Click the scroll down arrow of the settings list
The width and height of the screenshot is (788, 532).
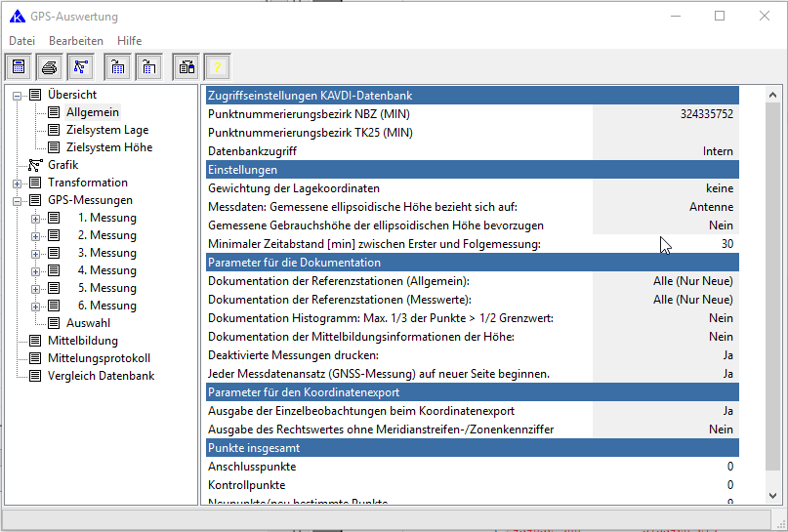(x=771, y=497)
